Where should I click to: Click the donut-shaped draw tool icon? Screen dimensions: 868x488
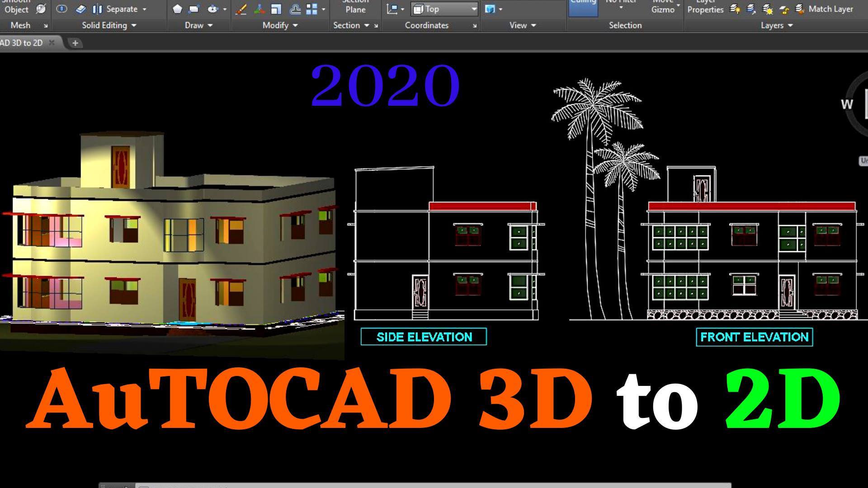point(213,9)
